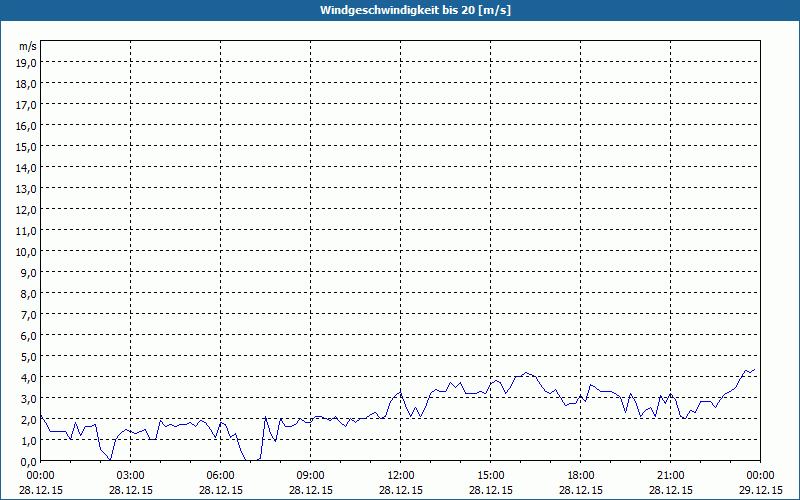
Task: Click the 5,0 y-axis value
Action: (x=30, y=357)
